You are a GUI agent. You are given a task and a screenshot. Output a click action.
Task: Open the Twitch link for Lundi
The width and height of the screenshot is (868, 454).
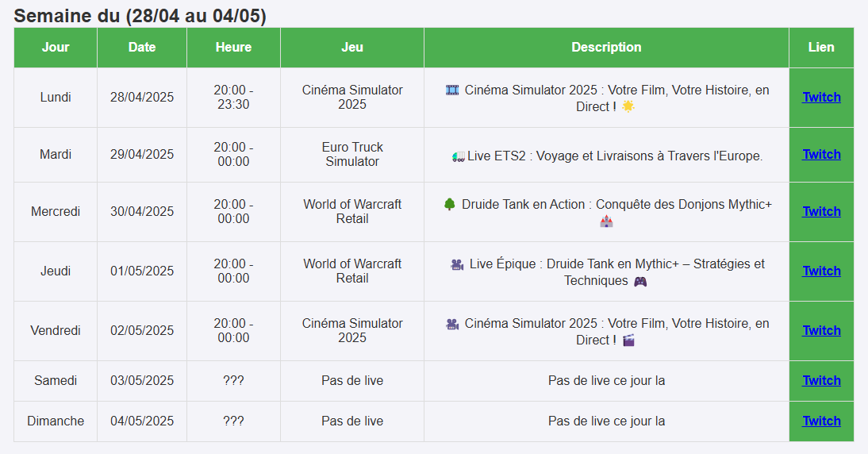point(821,97)
